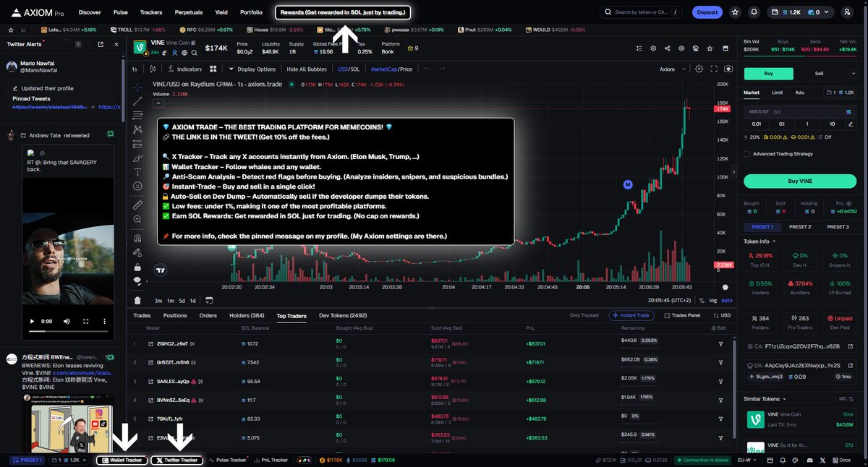The height and width of the screenshot is (467, 868).
Task: Play the Andrew Tate tweet video
Action: tap(33, 320)
